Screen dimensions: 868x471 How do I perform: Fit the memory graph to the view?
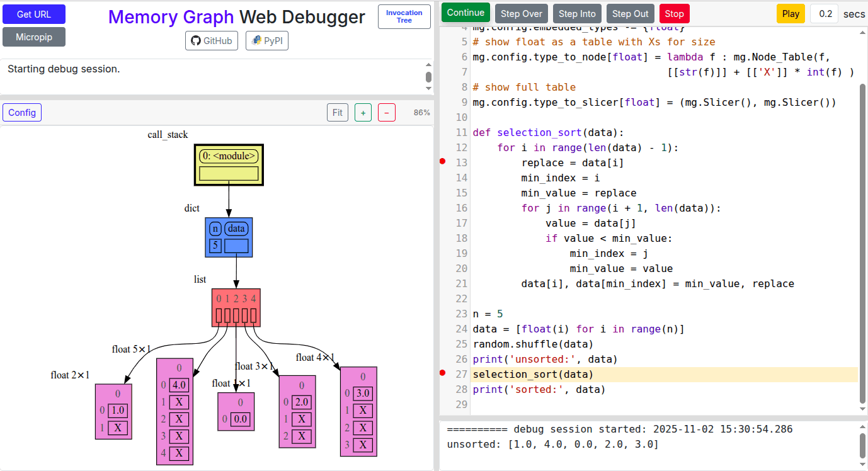pos(337,112)
